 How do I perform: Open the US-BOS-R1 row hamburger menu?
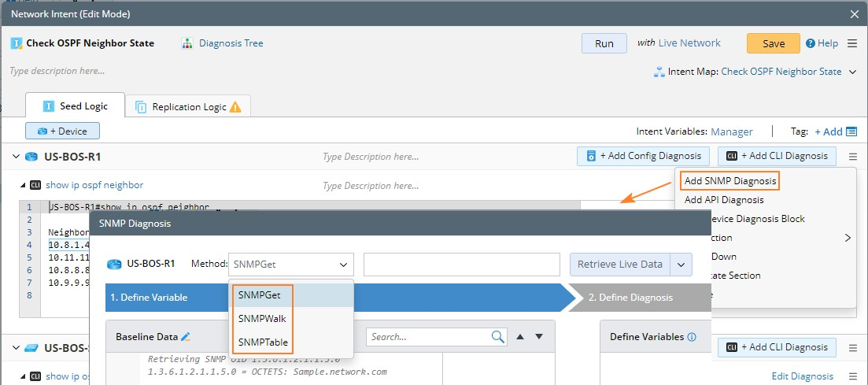click(x=851, y=157)
